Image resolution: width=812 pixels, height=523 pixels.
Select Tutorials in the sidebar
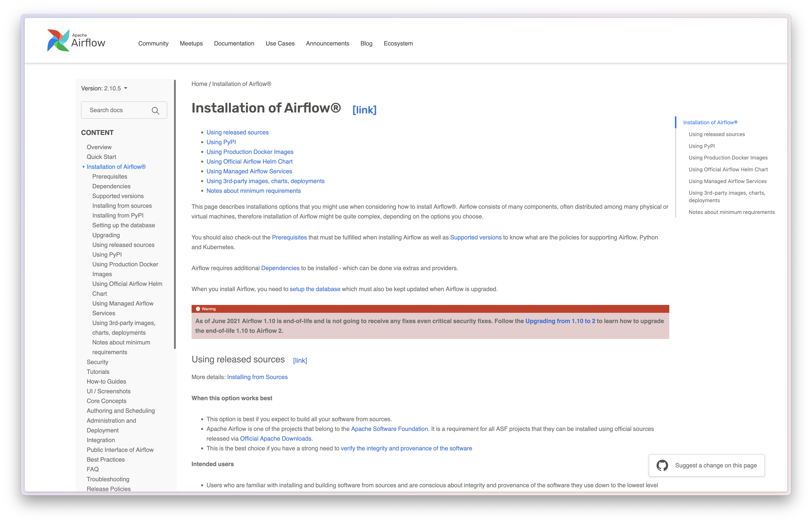[x=98, y=372]
